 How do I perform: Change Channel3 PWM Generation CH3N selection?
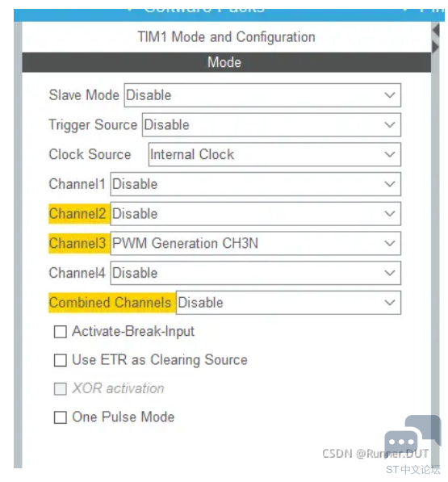pos(256,243)
